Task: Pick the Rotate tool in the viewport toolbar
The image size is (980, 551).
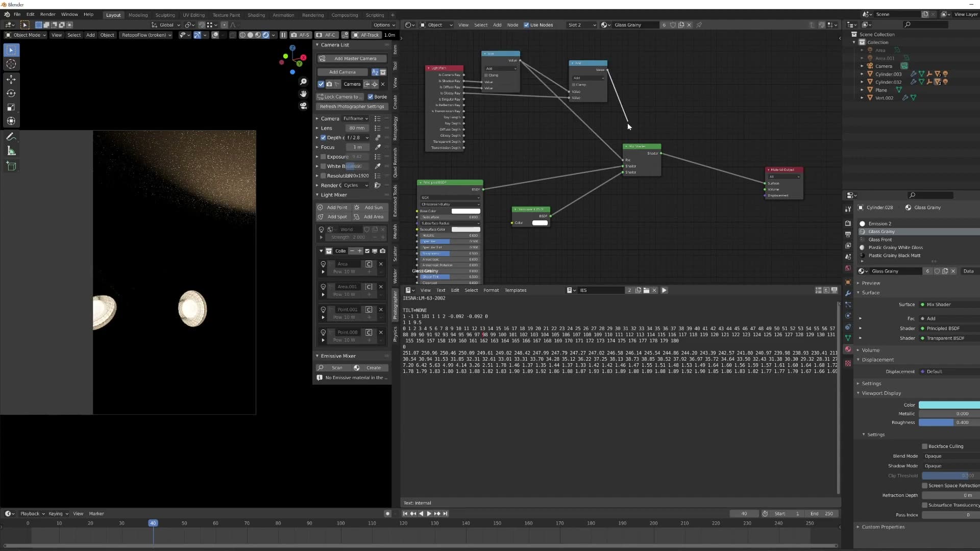Action: (x=11, y=93)
